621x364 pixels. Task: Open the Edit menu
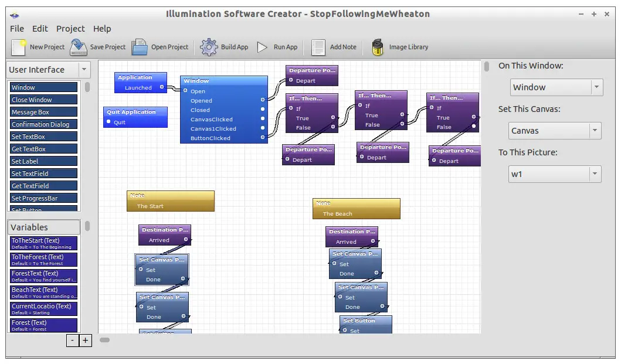point(40,29)
